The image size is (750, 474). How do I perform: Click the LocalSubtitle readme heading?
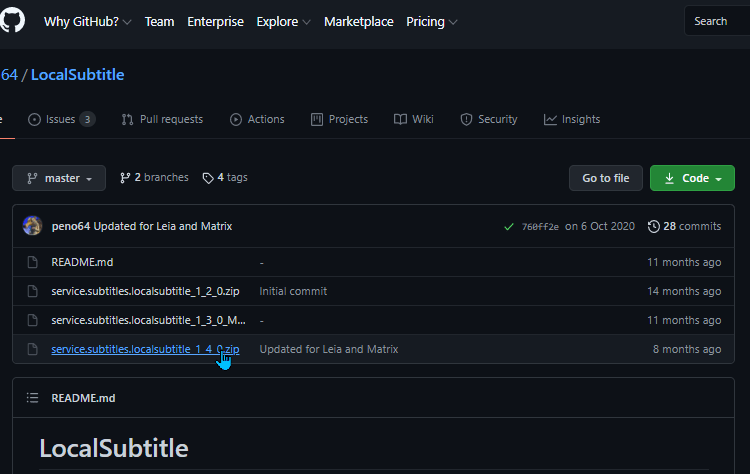tap(114, 448)
